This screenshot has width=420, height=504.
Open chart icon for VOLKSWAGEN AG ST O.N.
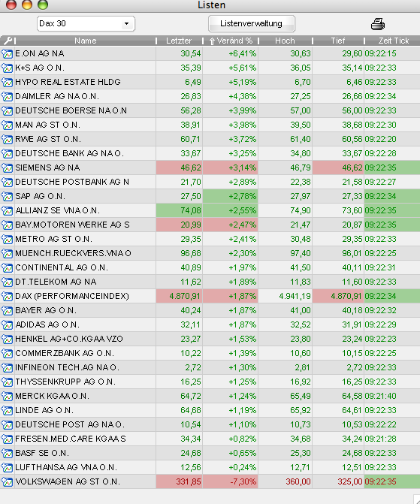pyautogui.click(x=7, y=481)
